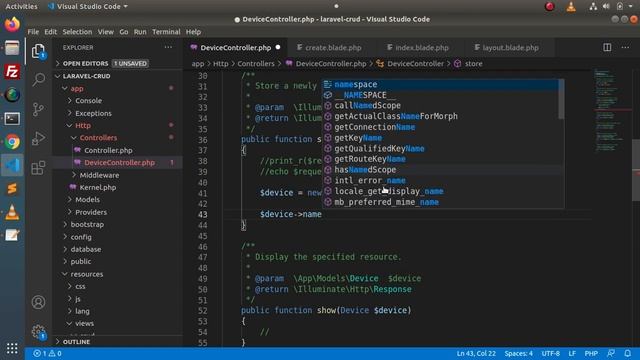Click Activities in the top bar

[21, 6]
